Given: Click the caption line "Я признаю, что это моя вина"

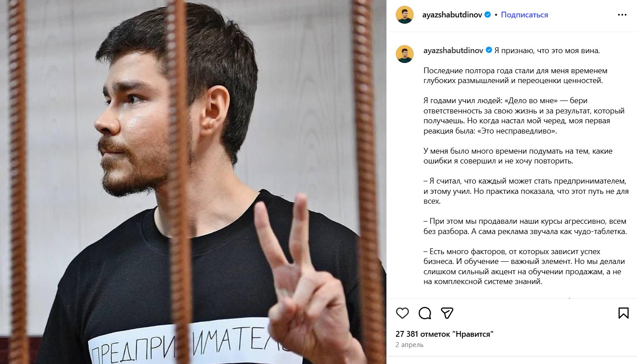Looking at the screenshot, I should click(547, 50).
